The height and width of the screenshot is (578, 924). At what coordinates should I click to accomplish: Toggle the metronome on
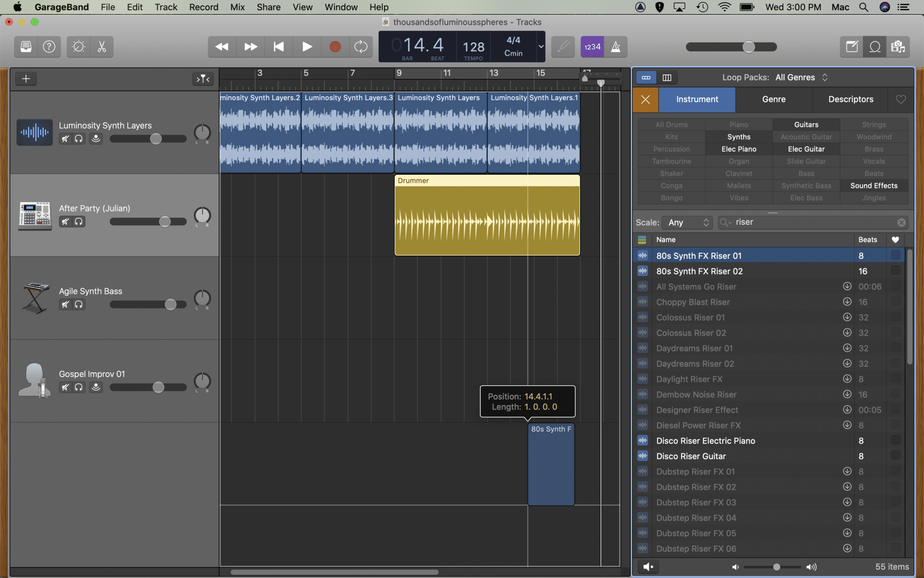point(616,47)
